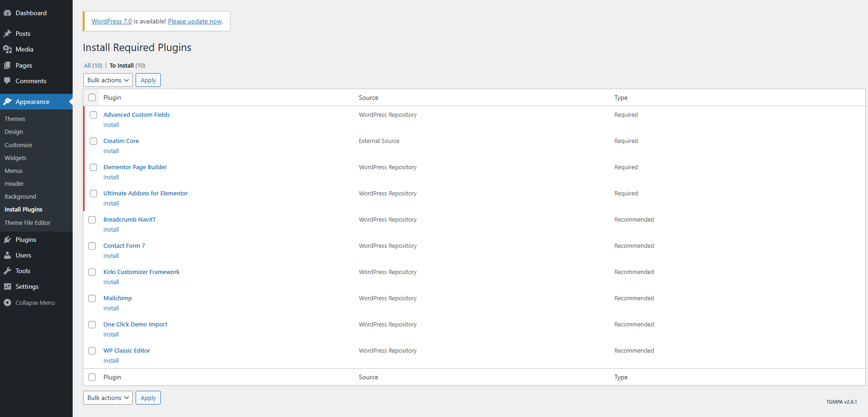
Task: Open the Theme File Editor item
Action: pos(28,223)
